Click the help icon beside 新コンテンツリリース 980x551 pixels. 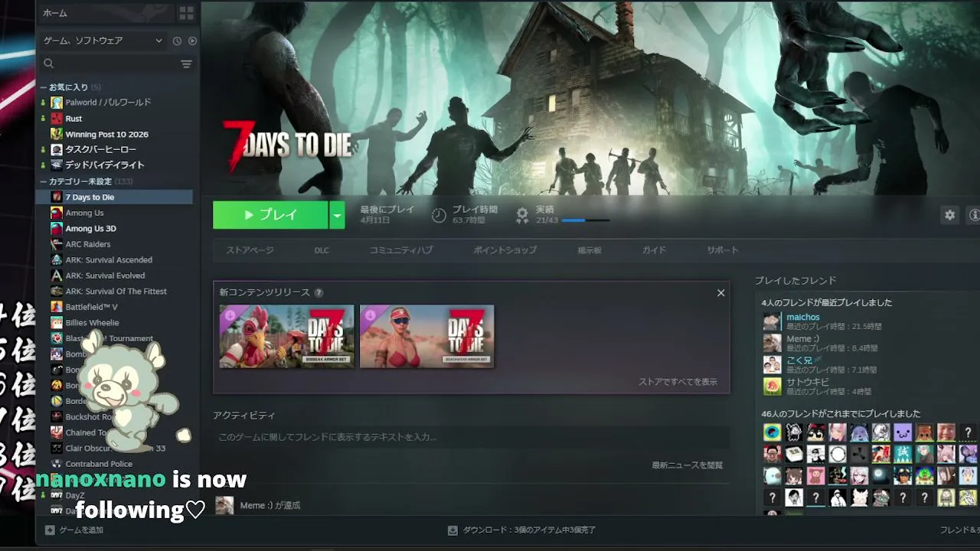click(x=318, y=292)
